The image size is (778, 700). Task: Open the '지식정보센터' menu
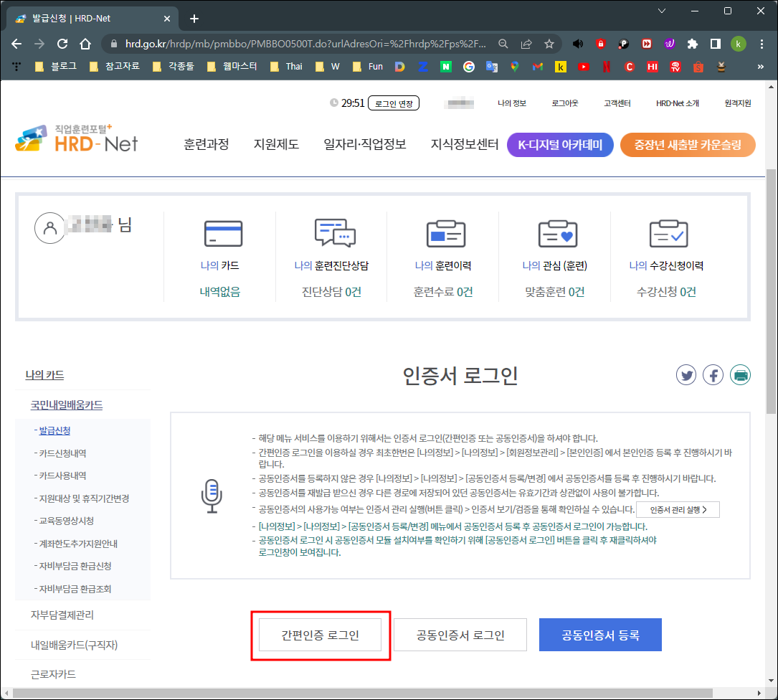click(x=466, y=144)
